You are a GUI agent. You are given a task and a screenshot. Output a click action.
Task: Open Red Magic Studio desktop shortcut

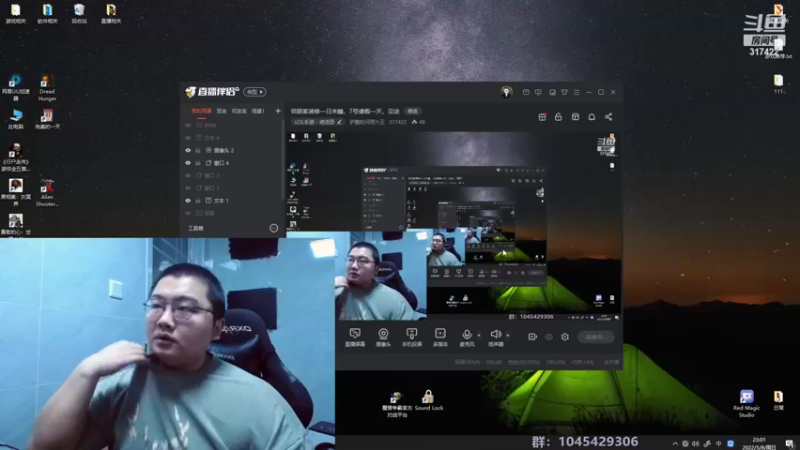click(746, 404)
